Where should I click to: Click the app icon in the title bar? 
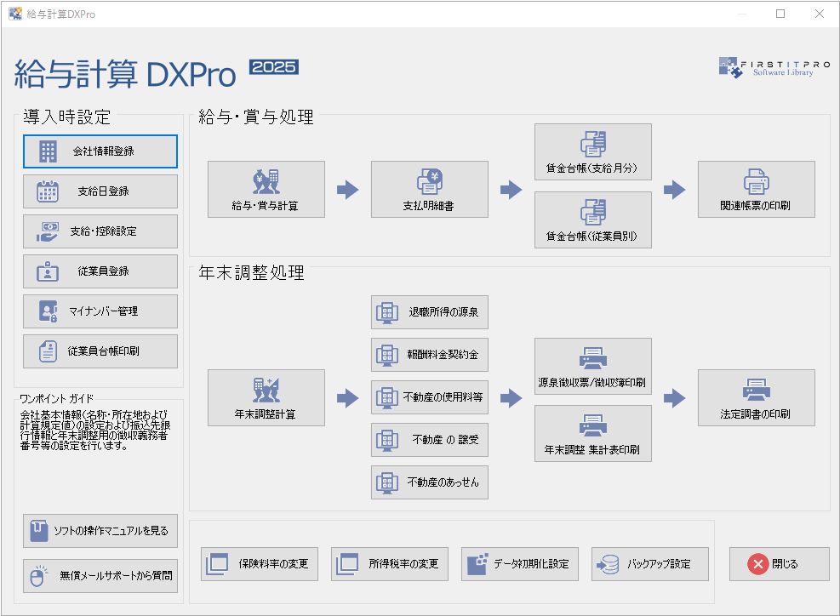[x=15, y=14]
